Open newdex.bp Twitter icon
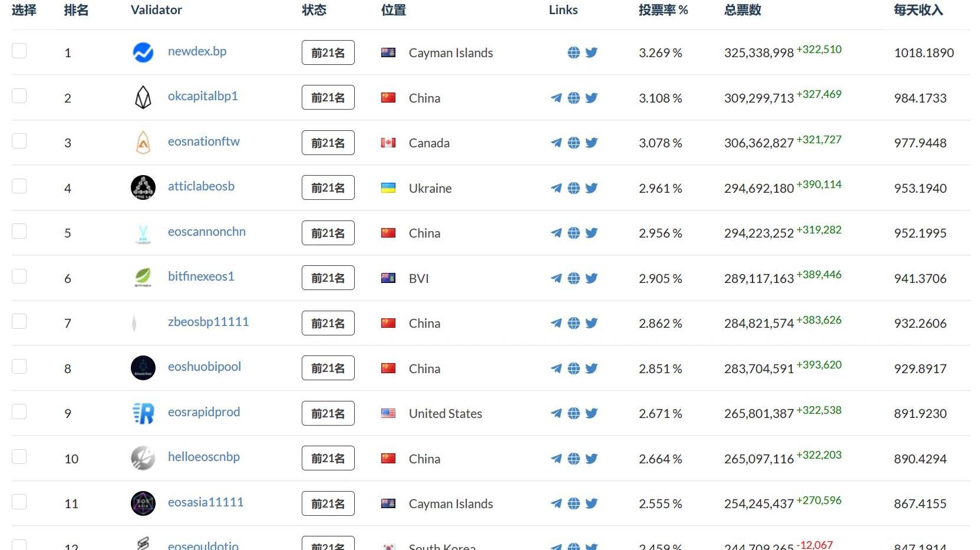The image size is (980, 550). [x=592, y=52]
